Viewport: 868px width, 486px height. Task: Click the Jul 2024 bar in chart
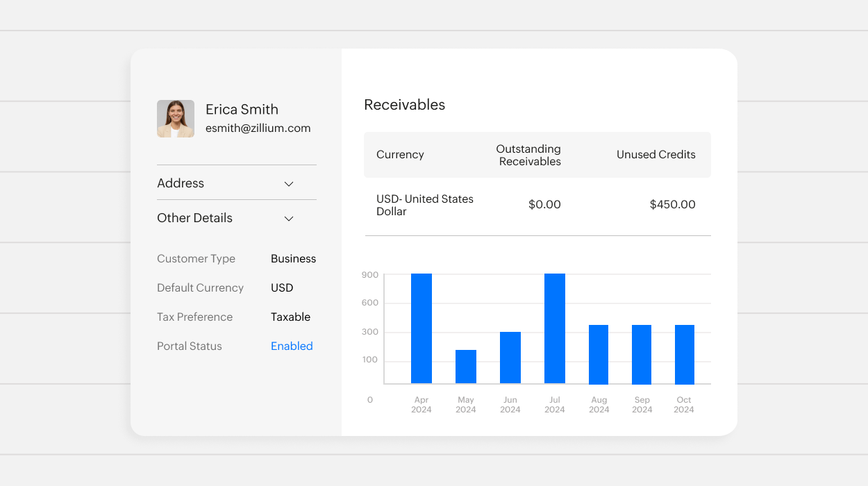point(555,328)
